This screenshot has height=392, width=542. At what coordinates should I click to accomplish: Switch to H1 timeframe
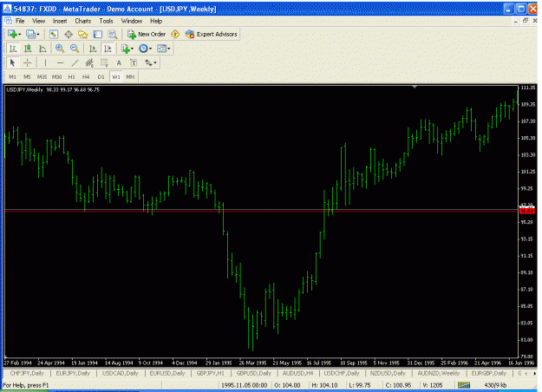(x=72, y=77)
